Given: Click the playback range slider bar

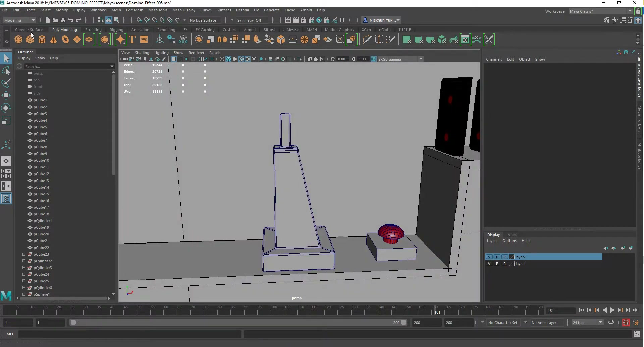Looking at the screenshot, I should point(238,323).
